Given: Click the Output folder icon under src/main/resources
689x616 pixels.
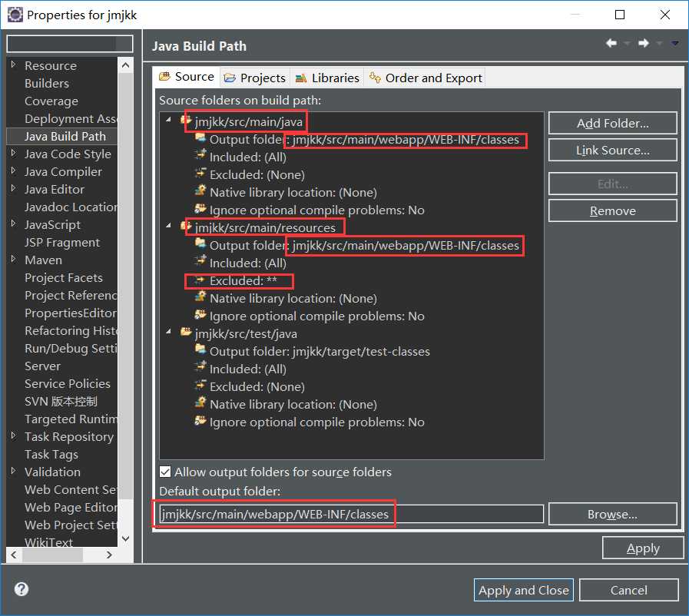Looking at the screenshot, I should 200,243.
